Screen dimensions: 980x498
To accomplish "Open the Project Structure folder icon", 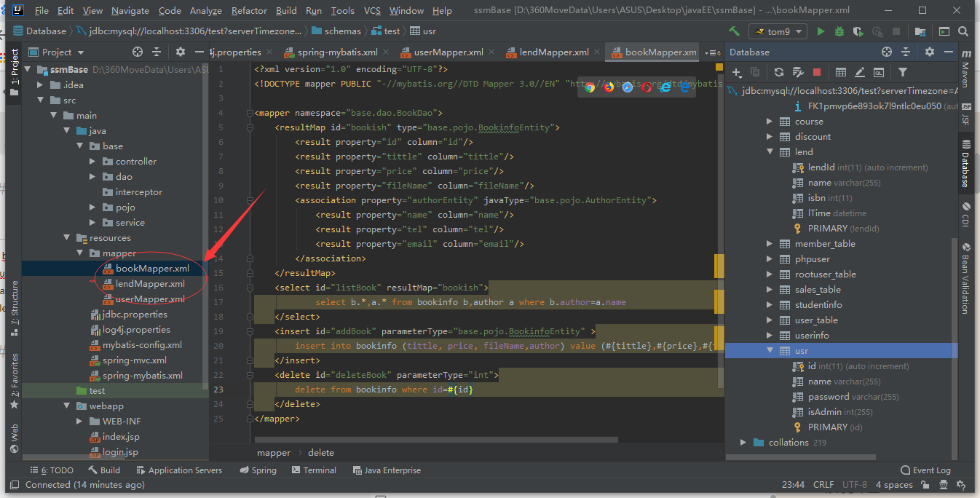I will 921,31.
